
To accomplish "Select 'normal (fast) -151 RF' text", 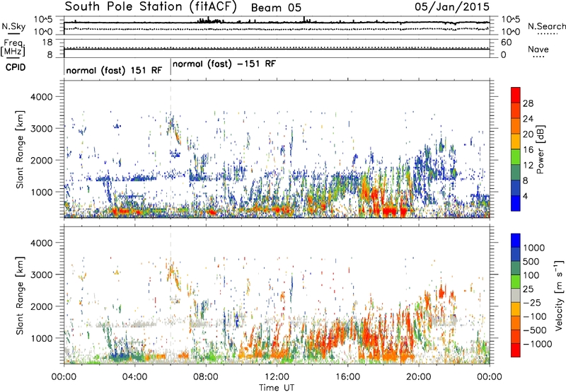I will coord(224,64).
